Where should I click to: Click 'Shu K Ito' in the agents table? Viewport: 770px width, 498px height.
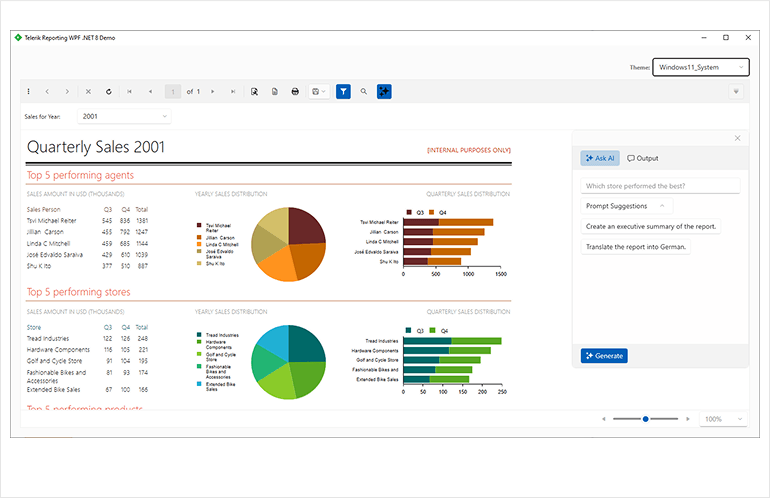(39, 266)
